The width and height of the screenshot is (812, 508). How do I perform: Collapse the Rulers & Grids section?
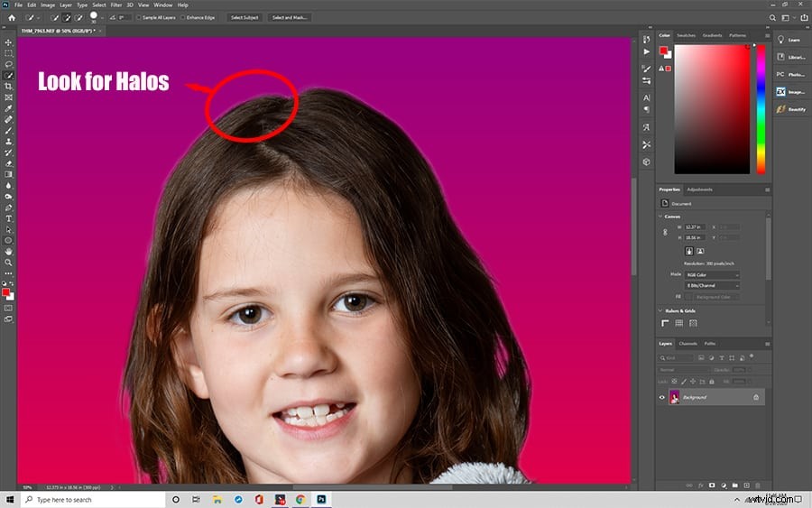pyautogui.click(x=660, y=310)
